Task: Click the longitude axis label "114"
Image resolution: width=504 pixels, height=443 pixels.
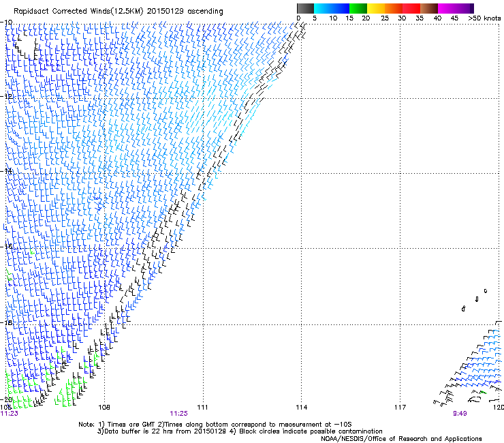Action: 302,408
